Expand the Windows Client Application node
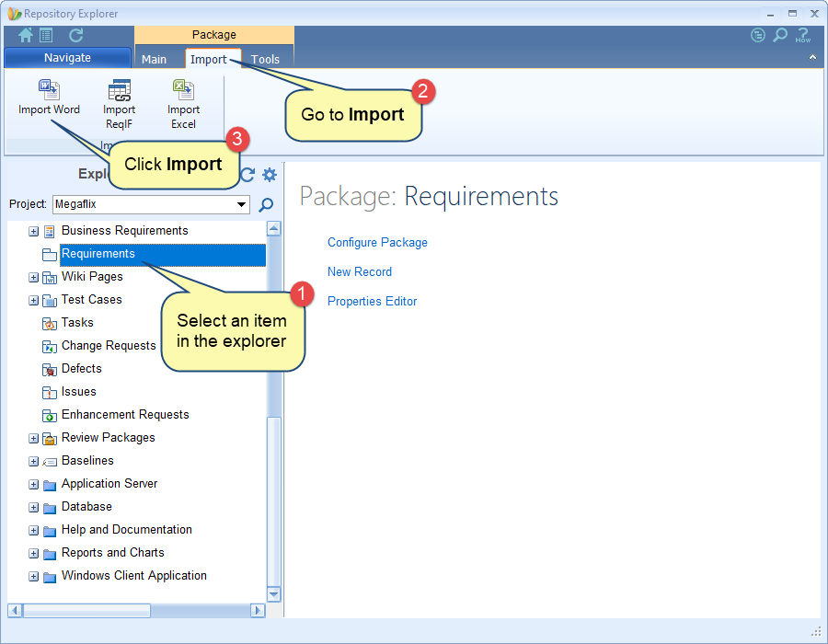The height and width of the screenshot is (644, 828). (33, 577)
